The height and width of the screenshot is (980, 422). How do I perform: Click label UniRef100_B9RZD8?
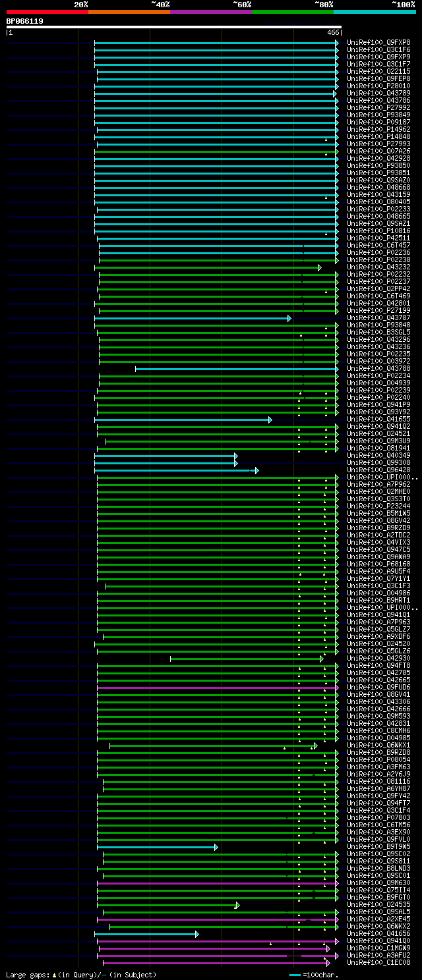click(378, 753)
